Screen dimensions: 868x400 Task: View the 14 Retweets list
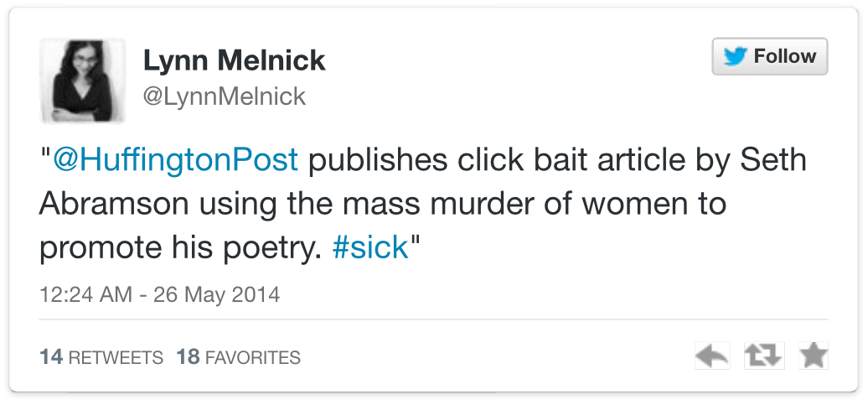click(x=101, y=357)
